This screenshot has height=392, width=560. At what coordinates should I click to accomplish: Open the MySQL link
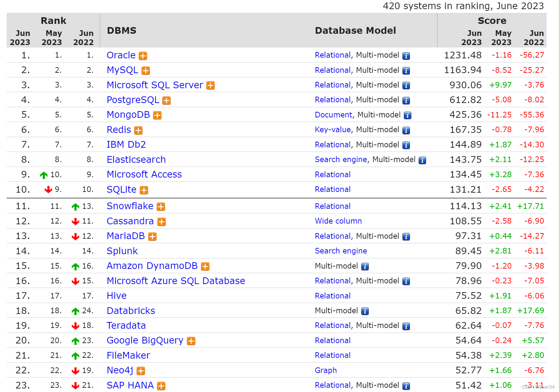click(x=122, y=70)
